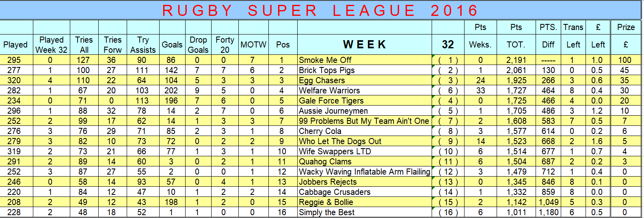The image size is (644, 218).
Task: Click Smoke Me Off prize value 100
Action: point(626,60)
